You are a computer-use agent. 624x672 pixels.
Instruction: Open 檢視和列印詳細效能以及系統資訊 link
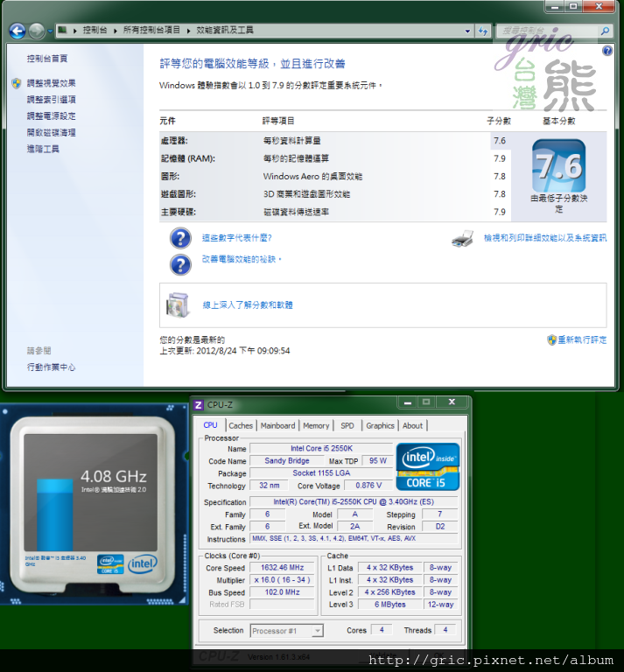point(545,238)
